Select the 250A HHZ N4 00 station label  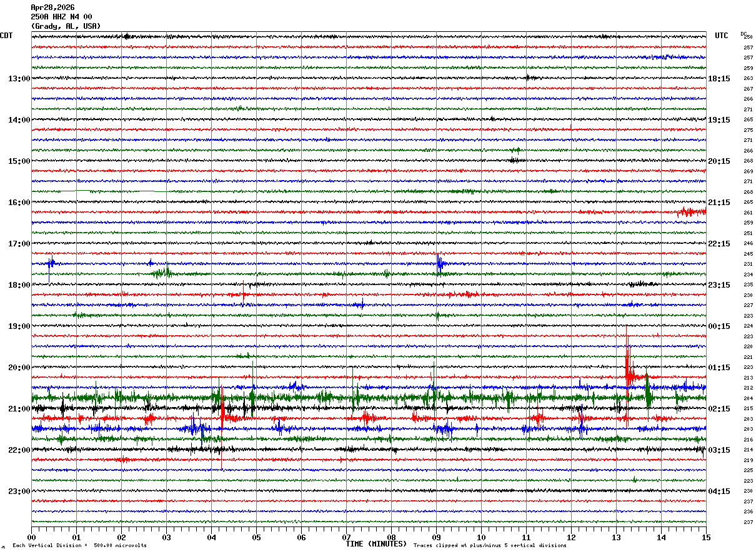pos(61,17)
